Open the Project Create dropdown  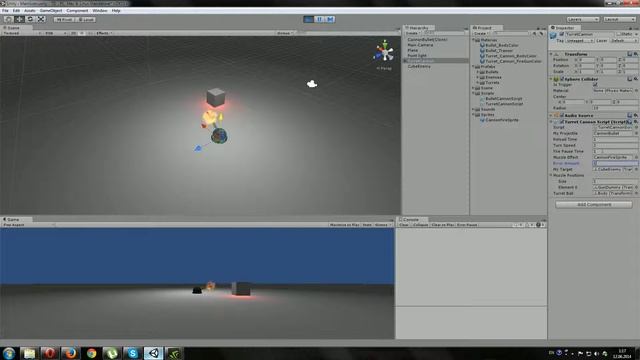point(481,33)
